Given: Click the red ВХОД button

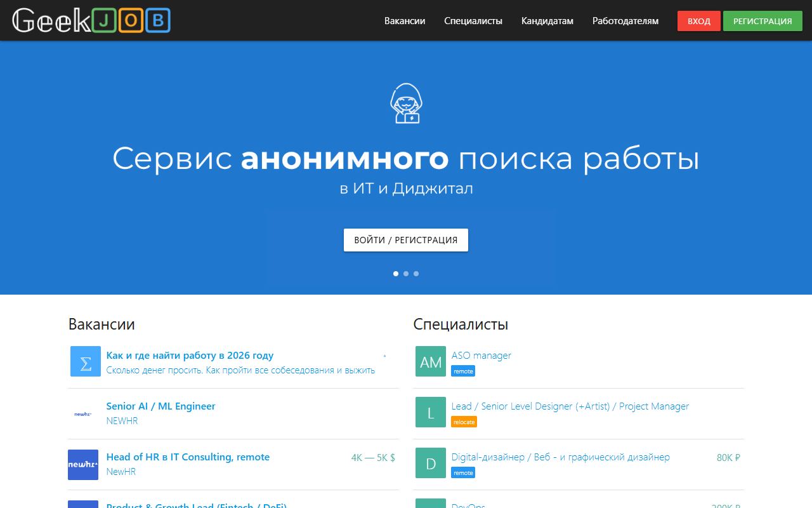Looking at the screenshot, I should (x=699, y=21).
